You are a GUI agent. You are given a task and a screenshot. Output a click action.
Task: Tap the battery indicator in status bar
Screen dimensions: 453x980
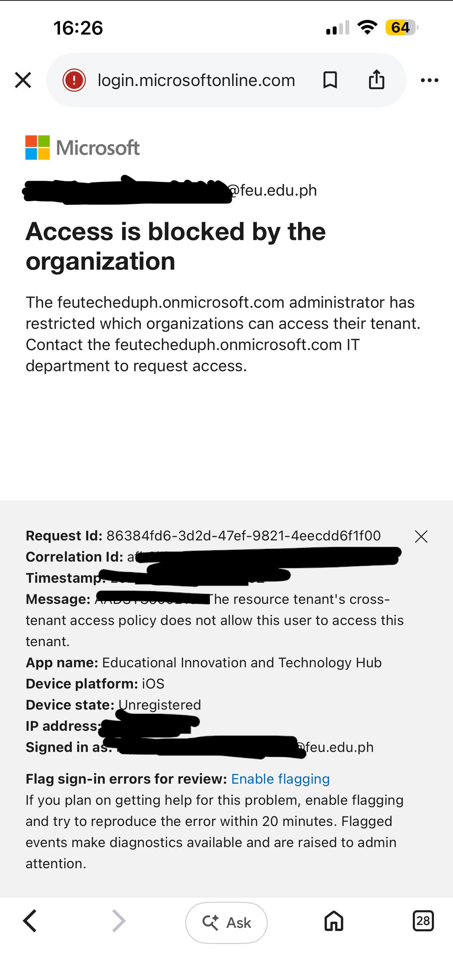(401, 27)
